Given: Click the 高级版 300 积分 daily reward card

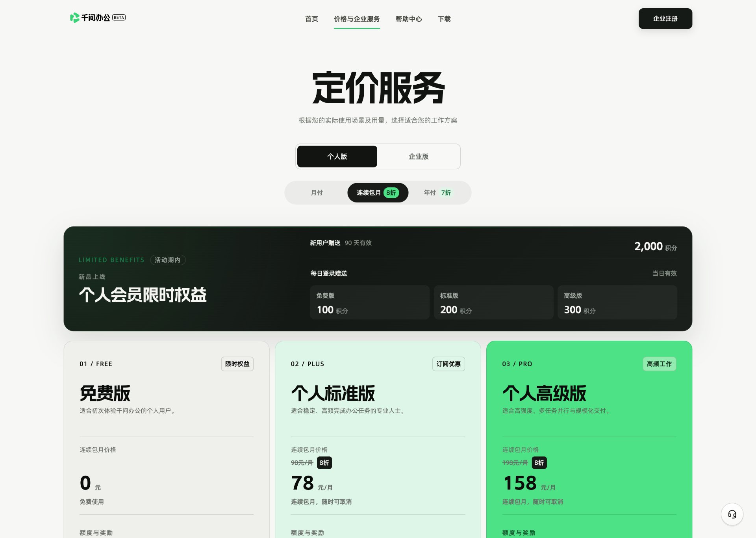Looking at the screenshot, I should pyautogui.click(x=617, y=302).
